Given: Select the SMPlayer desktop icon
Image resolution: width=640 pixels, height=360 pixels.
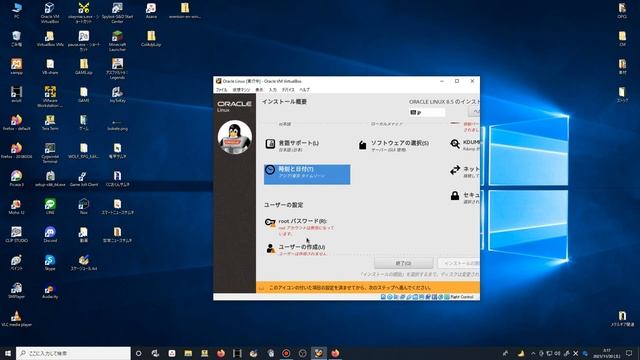Looking at the screenshot, I should (16, 290).
